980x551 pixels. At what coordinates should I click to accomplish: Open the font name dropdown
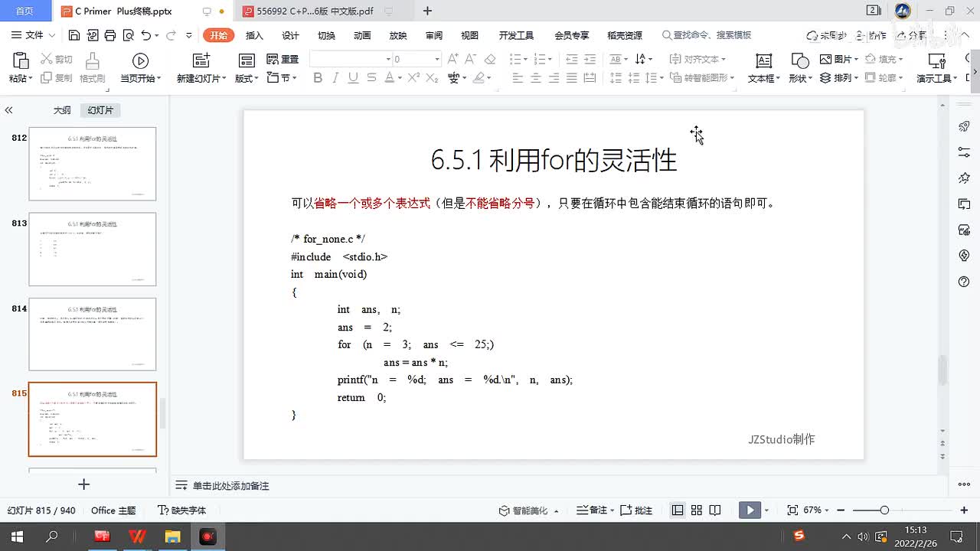(388, 59)
